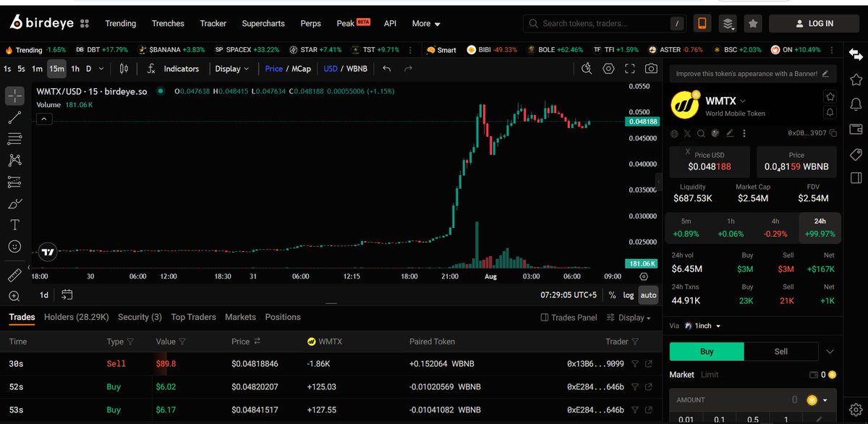
Task: Select the patterns drawing tool
Action: point(14,161)
